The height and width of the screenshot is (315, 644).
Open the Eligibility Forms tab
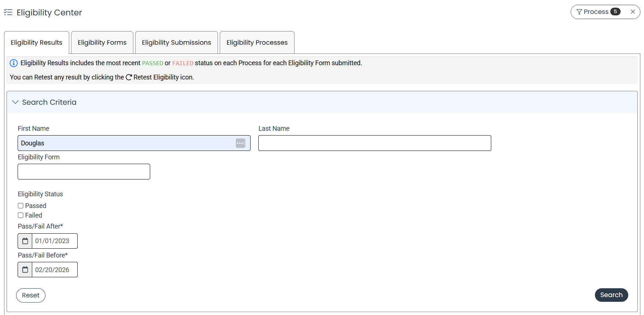tap(102, 42)
